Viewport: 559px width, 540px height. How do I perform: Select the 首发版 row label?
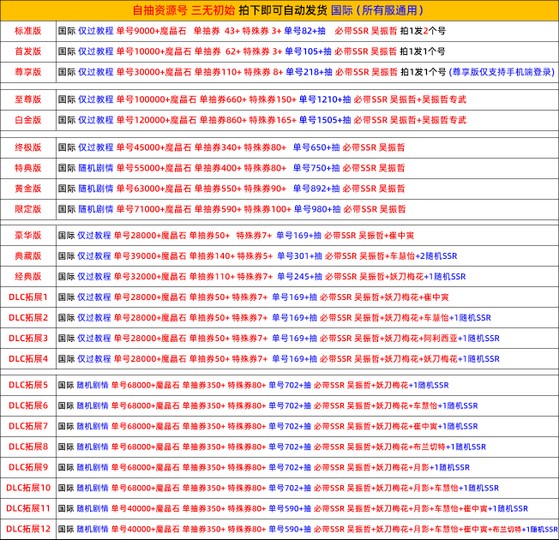coord(28,51)
